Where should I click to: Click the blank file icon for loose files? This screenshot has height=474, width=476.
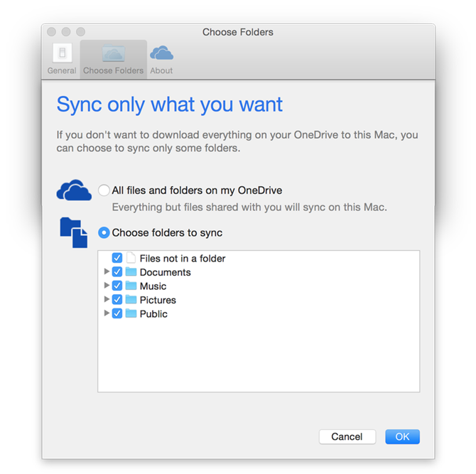point(131,258)
